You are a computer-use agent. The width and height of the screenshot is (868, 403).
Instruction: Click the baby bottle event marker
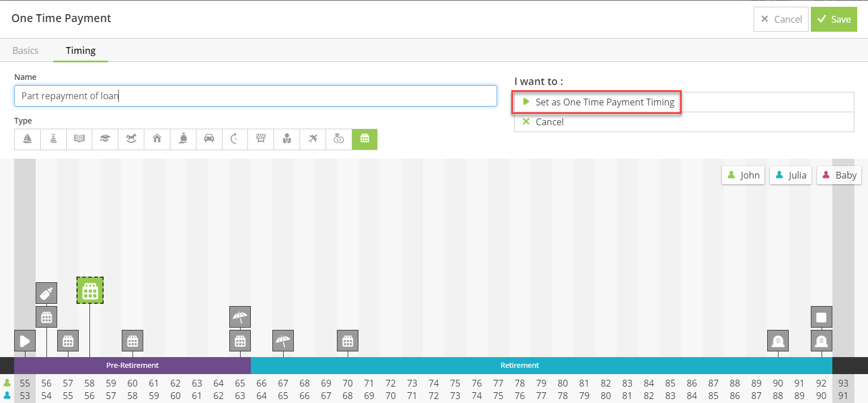(x=46, y=293)
